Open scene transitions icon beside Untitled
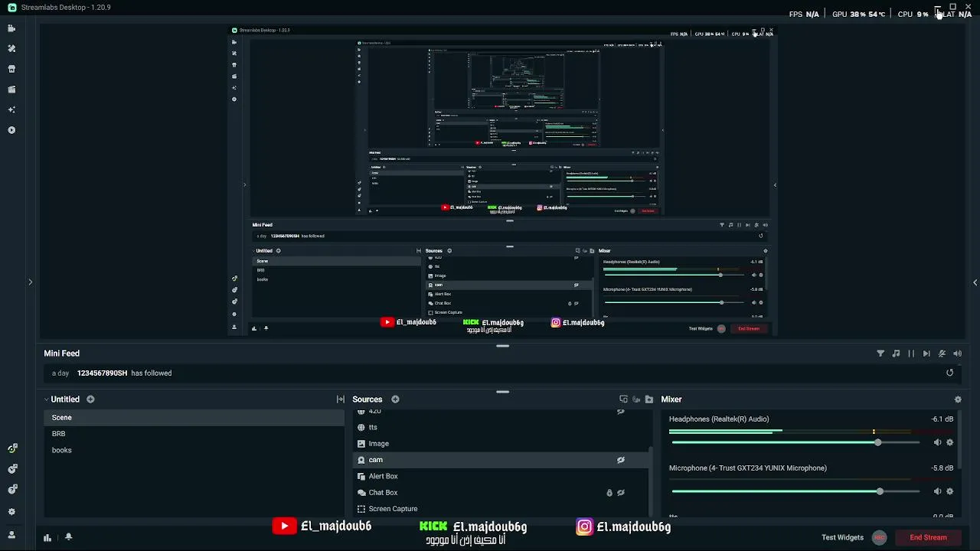The width and height of the screenshot is (980, 551). coord(341,399)
